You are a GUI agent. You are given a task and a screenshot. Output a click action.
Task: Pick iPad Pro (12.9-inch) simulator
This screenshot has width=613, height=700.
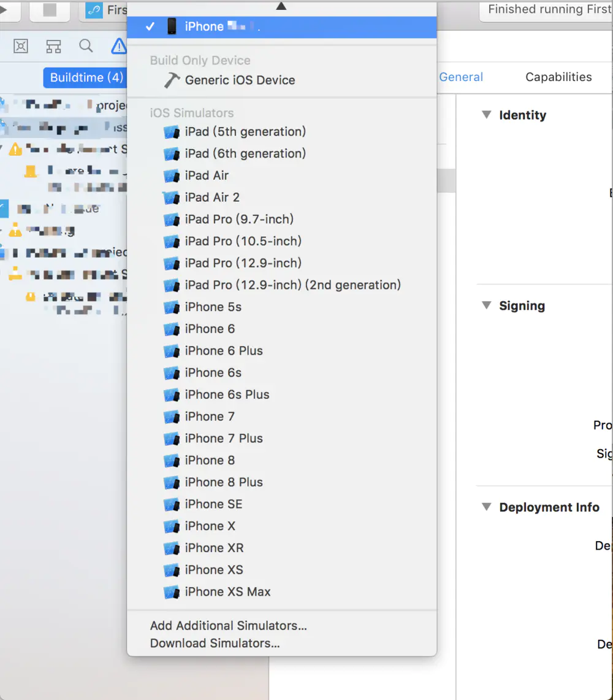(281, 263)
